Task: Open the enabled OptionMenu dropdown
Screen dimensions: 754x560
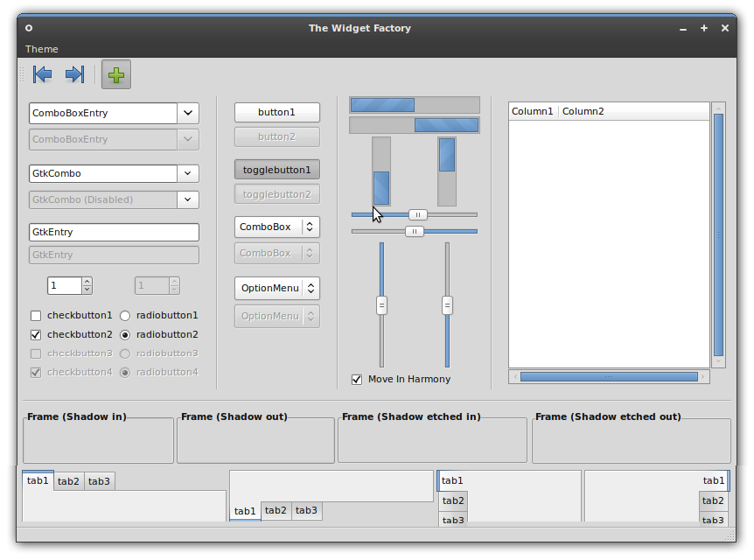Action: pos(277,288)
